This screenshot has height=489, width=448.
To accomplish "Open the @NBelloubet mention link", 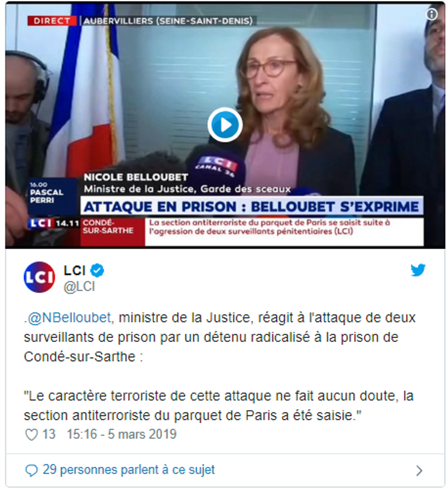I will (69, 318).
